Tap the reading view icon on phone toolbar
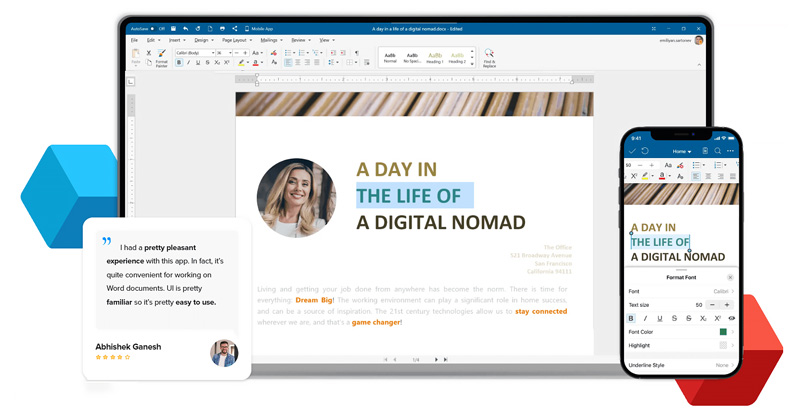The width and height of the screenshot is (800, 414). (x=705, y=151)
